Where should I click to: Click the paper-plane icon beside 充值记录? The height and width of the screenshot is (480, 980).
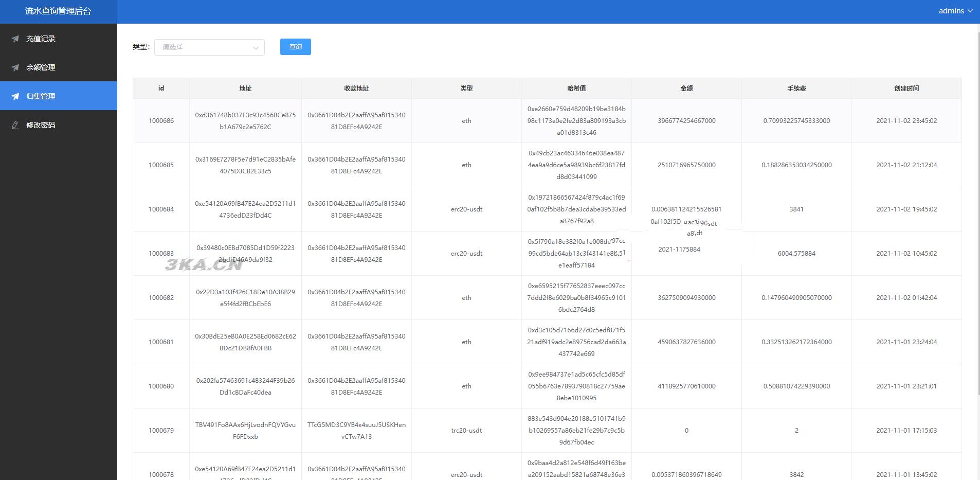click(15, 39)
